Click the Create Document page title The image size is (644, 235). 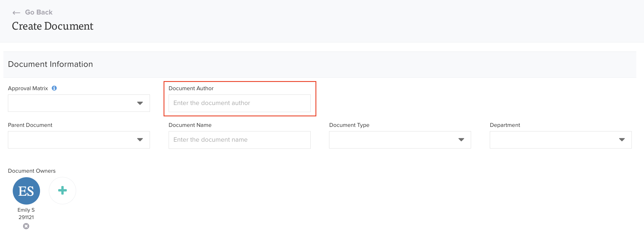tap(53, 26)
